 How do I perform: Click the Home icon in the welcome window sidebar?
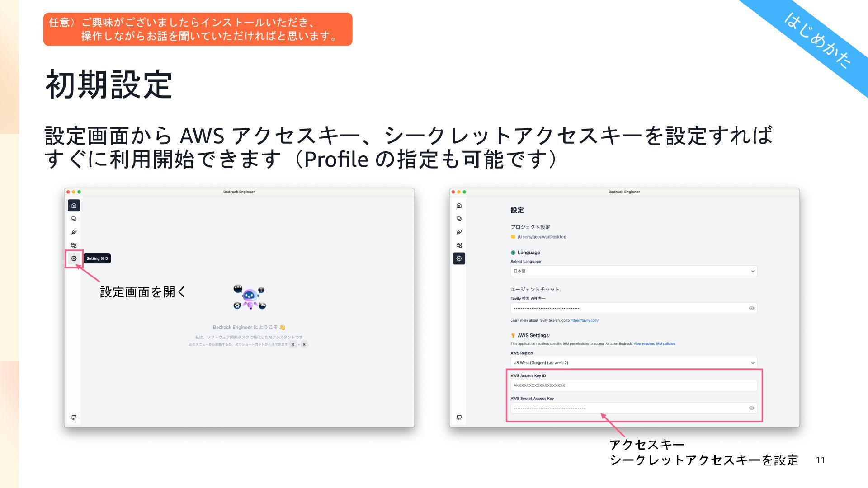[x=74, y=206]
